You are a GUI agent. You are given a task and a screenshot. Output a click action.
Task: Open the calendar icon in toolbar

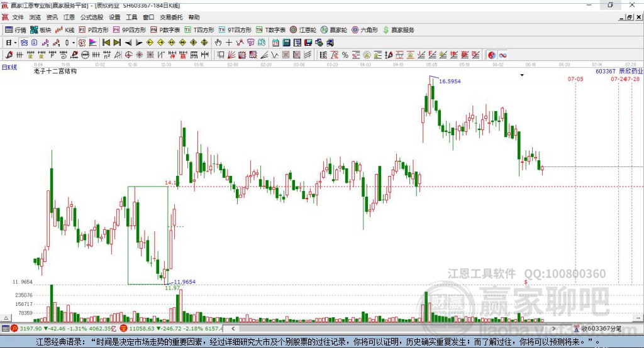coord(275,43)
